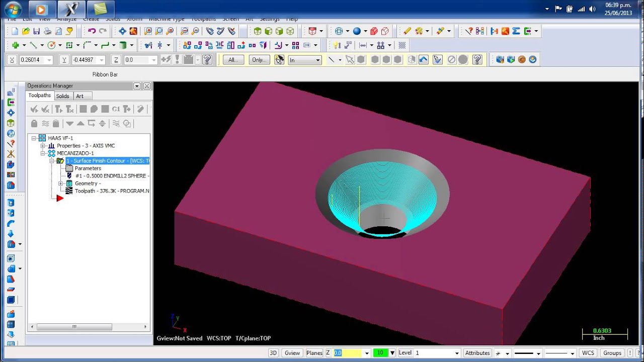This screenshot has height=362, width=644.
Task: Open dropdown next to Create Line tool
Action: (42, 45)
